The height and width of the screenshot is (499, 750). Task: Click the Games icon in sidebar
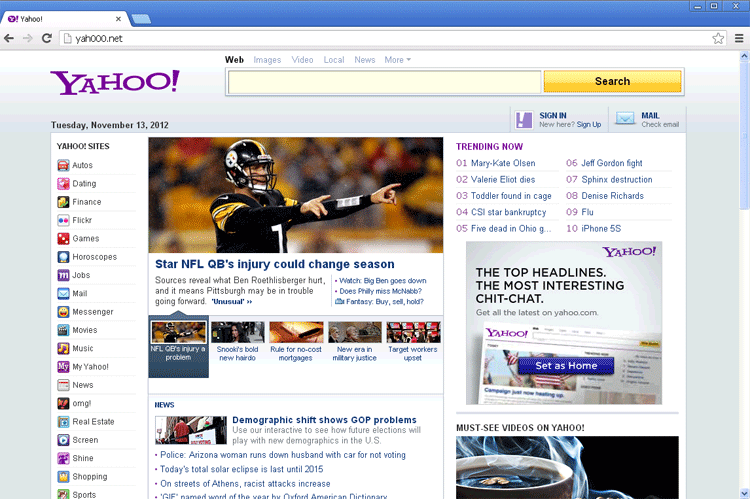tap(63, 239)
